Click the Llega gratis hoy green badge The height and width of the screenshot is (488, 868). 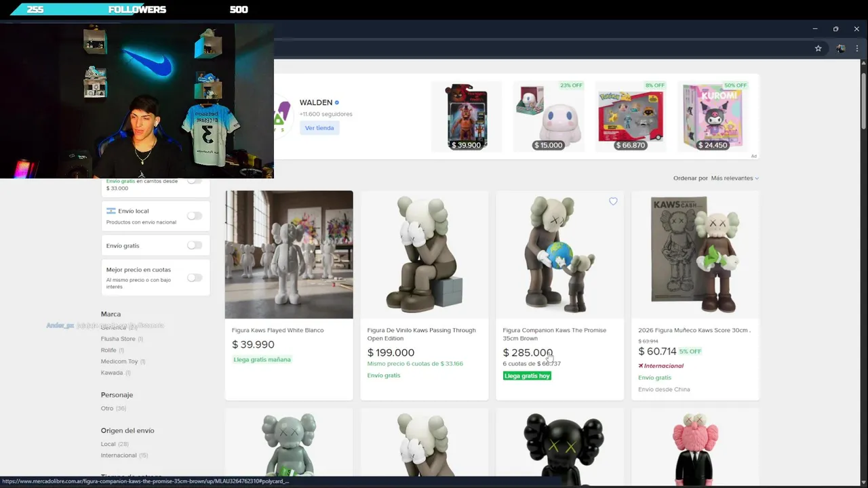click(527, 376)
